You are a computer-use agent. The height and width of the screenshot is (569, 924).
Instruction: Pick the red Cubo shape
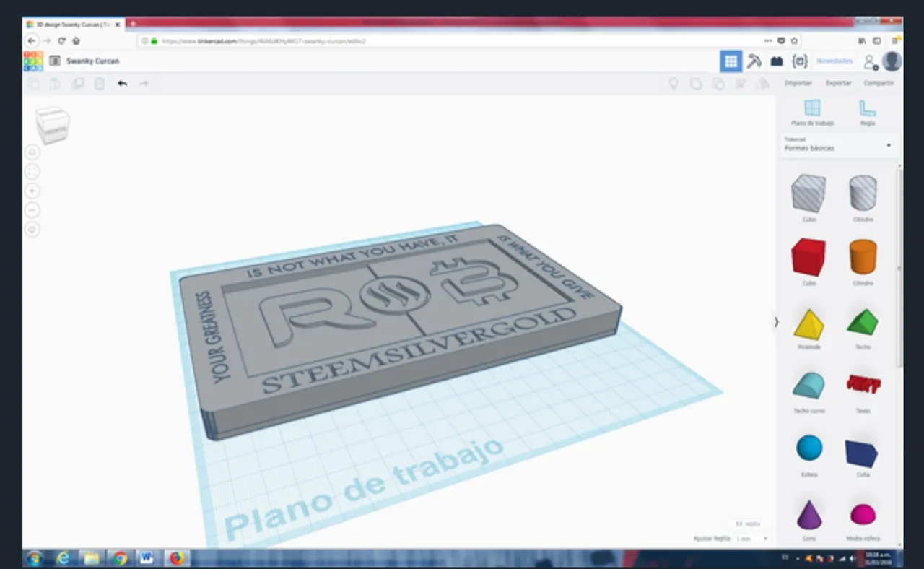pyautogui.click(x=808, y=257)
